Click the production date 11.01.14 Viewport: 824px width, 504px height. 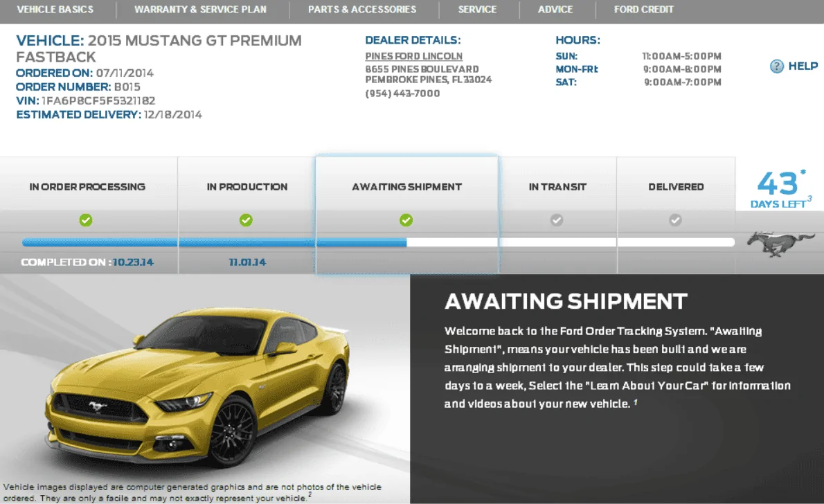coord(247,262)
